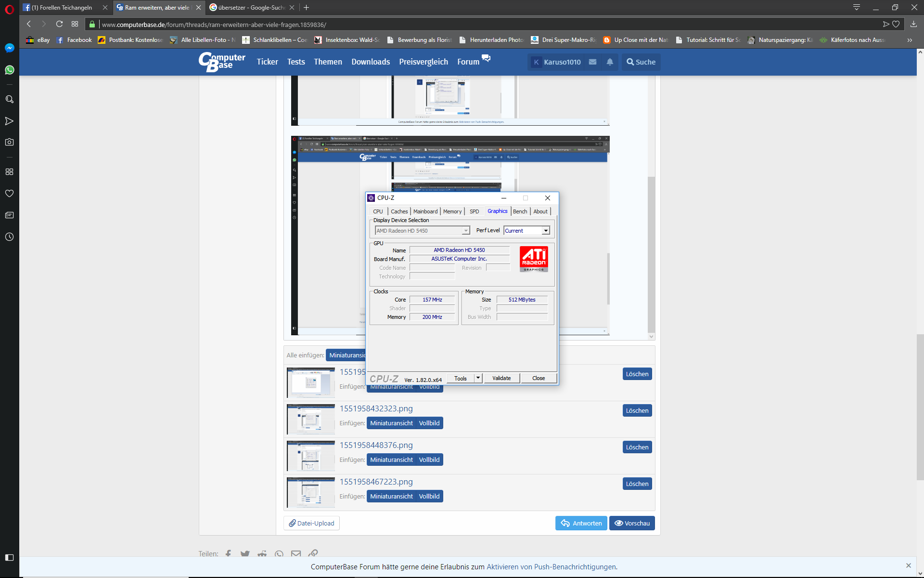Open the Mainboard tab in CPU-Z
The image size is (924, 578).
[x=425, y=211]
